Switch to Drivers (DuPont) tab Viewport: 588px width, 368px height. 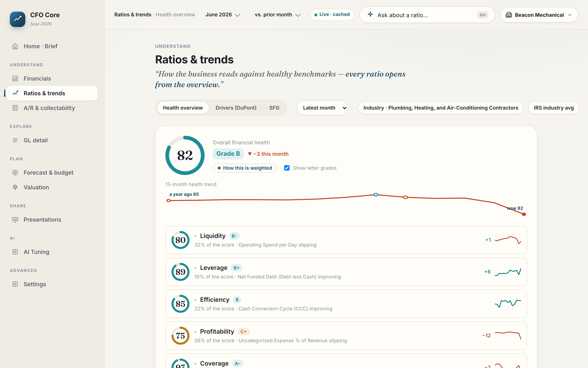tap(236, 108)
